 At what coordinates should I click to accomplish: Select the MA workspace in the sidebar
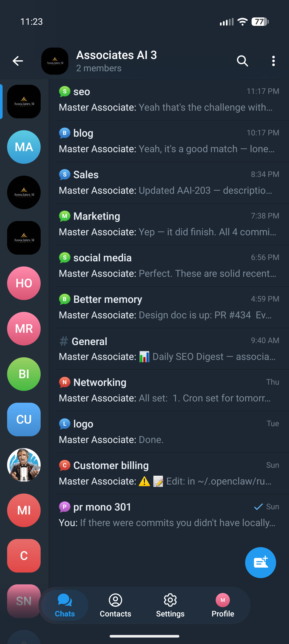[24, 147]
